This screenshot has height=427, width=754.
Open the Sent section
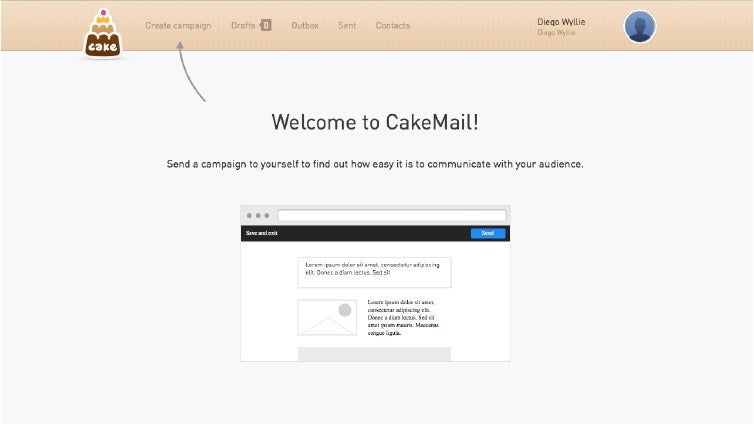pos(347,25)
